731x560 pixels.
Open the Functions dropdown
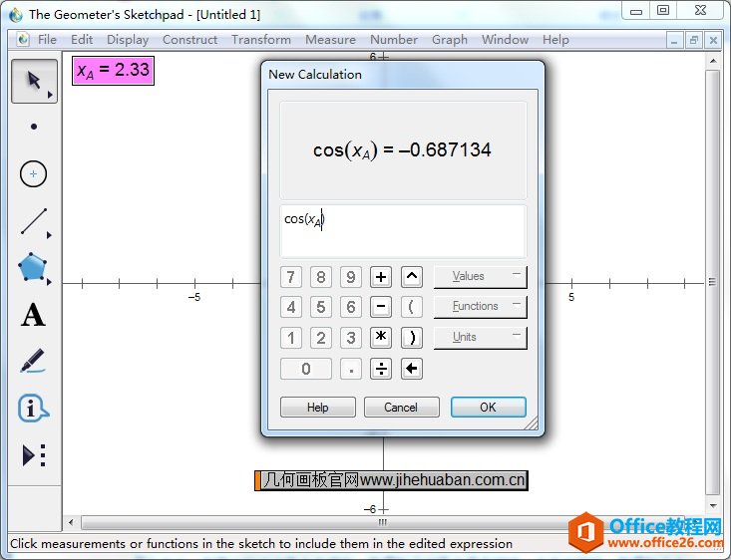(480, 307)
